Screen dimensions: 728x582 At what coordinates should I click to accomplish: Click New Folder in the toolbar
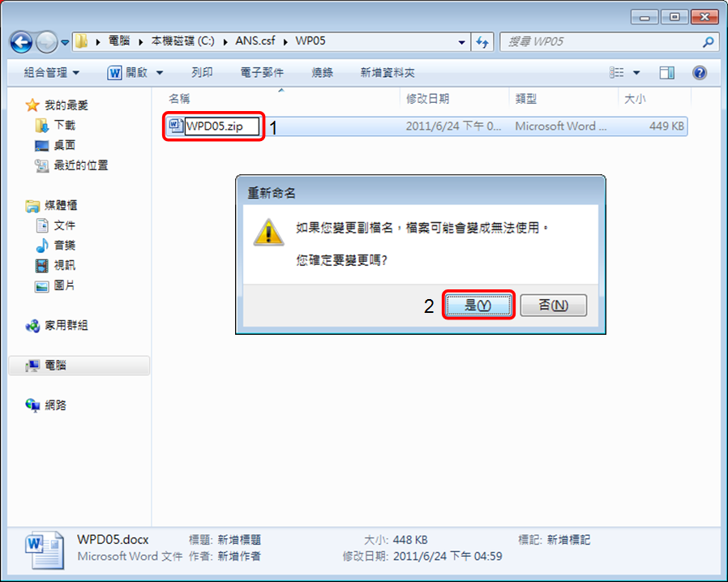[388, 72]
